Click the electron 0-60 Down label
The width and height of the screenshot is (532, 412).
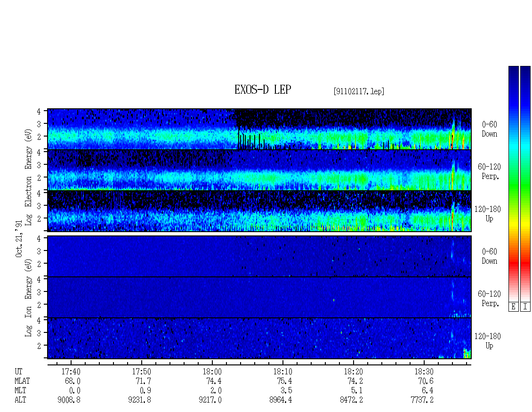pos(489,129)
